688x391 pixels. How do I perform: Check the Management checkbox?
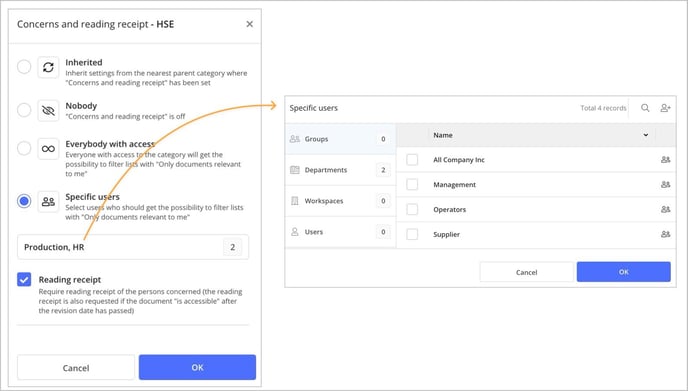coord(412,185)
